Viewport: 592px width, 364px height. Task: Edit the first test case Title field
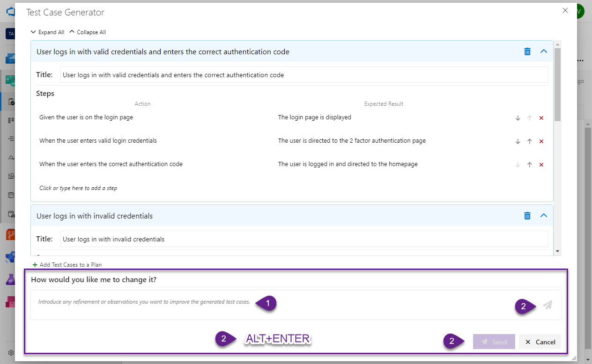pyautogui.click(x=303, y=75)
